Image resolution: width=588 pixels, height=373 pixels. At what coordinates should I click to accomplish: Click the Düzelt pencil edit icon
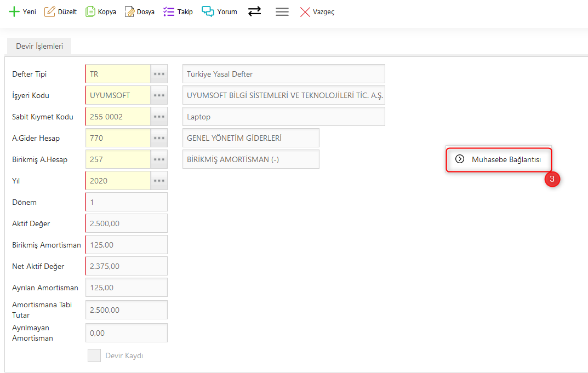[50, 12]
